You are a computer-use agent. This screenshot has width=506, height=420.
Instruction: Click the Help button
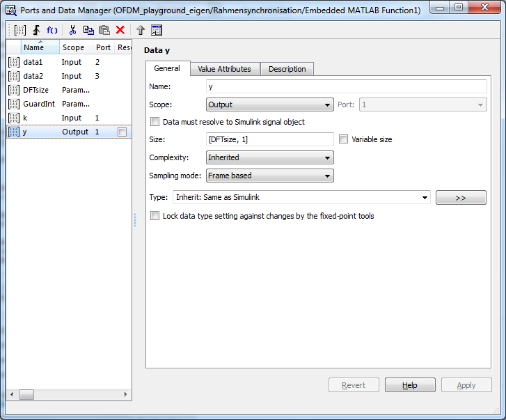[x=409, y=385]
